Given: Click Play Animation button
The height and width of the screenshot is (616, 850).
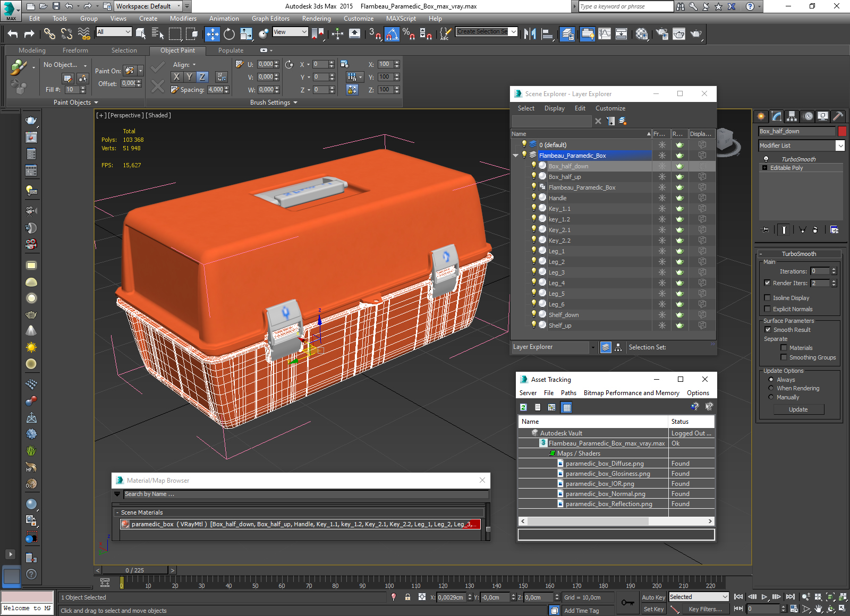Looking at the screenshot, I should click(764, 597).
